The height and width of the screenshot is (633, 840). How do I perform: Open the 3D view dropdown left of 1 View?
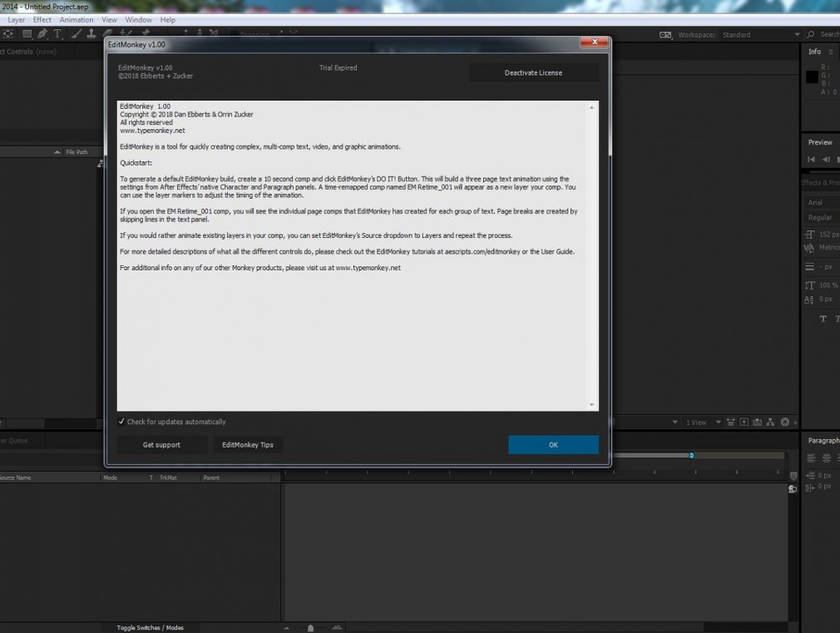[675, 423]
